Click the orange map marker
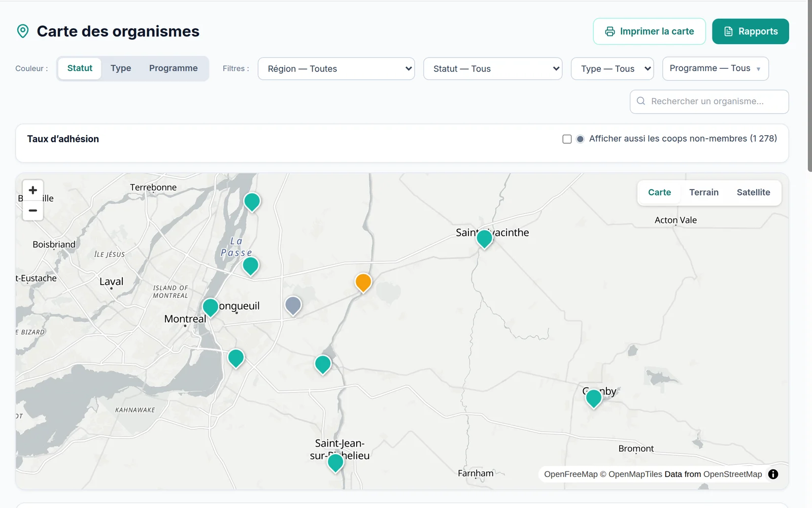812x508 pixels. point(363,282)
